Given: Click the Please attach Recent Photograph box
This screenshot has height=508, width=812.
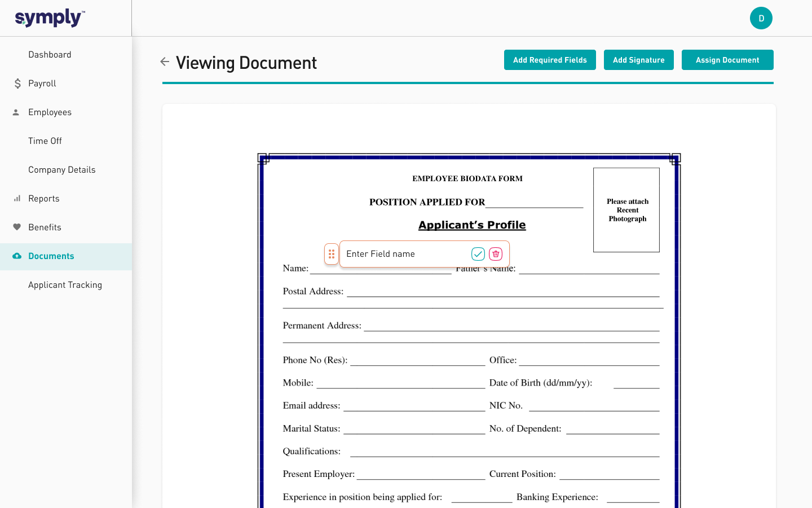Looking at the screenshot, I should [x=626, y=210].
